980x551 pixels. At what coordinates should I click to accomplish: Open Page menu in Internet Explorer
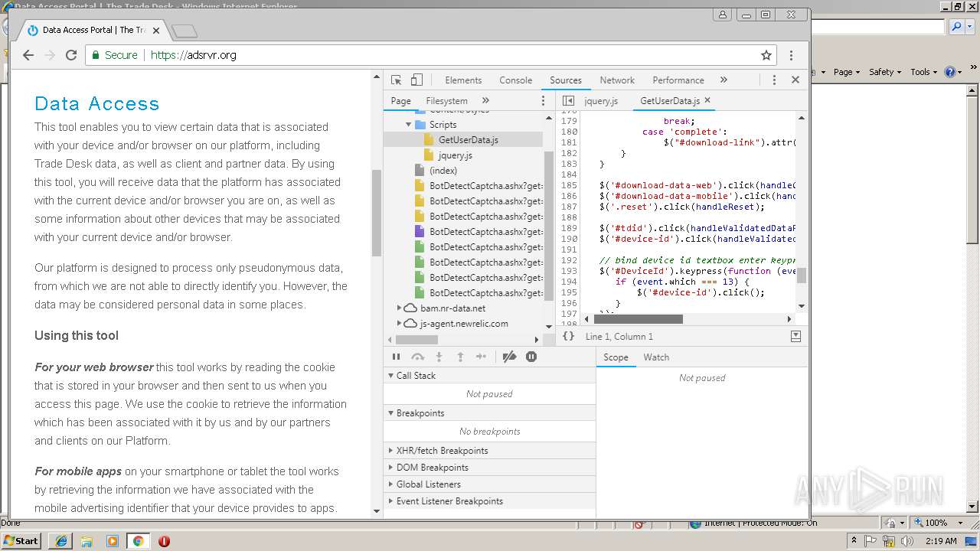pos(847,72)
